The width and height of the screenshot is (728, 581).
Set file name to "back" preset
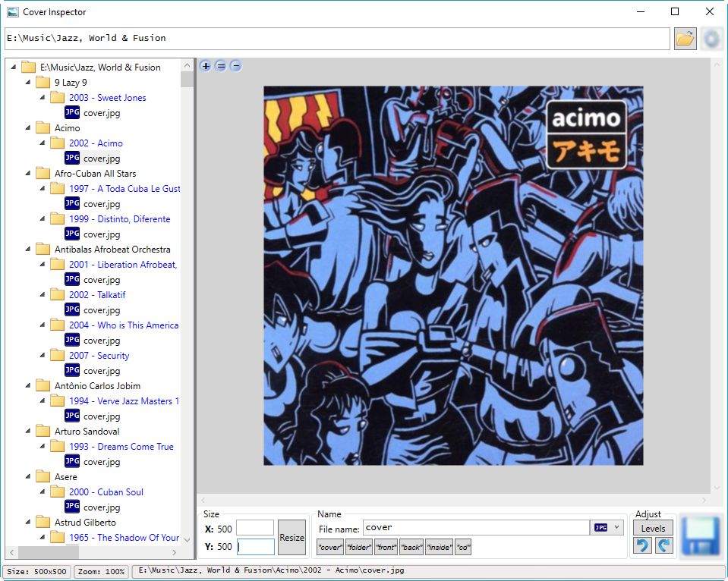click(411, 547)
